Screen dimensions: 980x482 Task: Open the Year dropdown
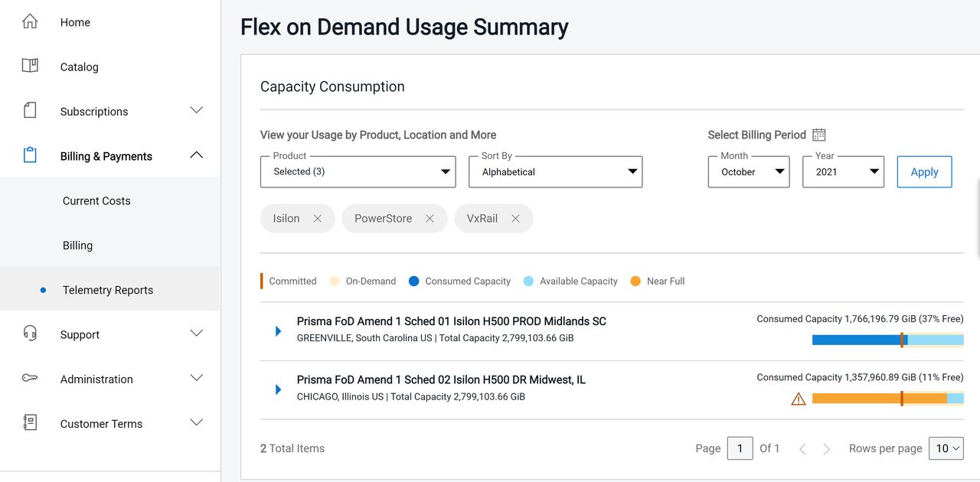click(x=844, y=171)
